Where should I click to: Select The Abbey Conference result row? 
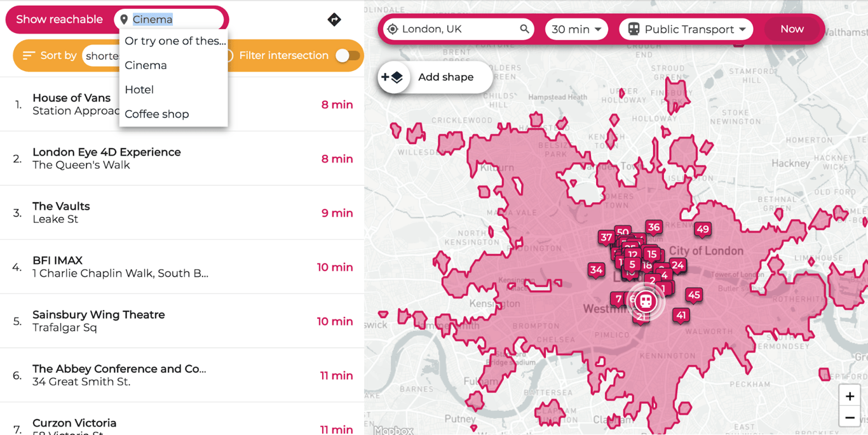(182, 375)
